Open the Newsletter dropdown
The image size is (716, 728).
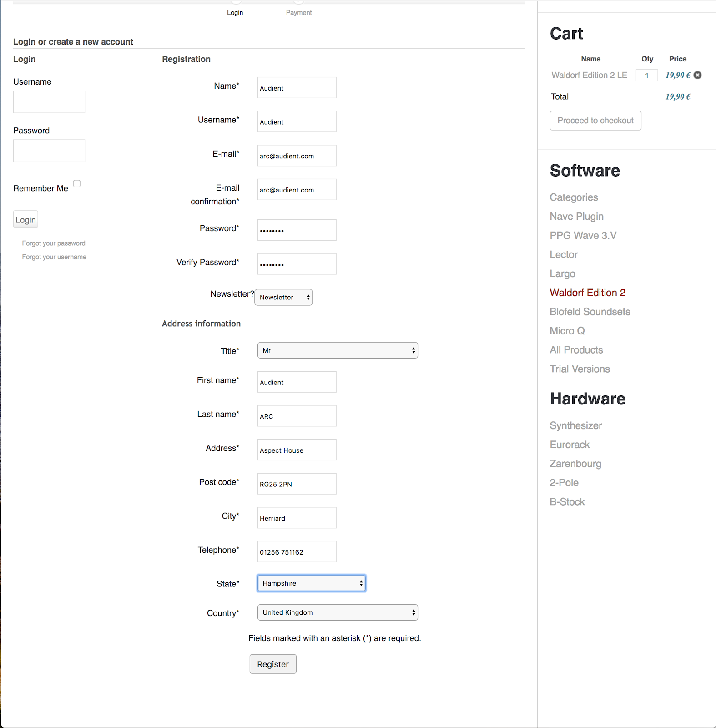(x=283, y=297)
